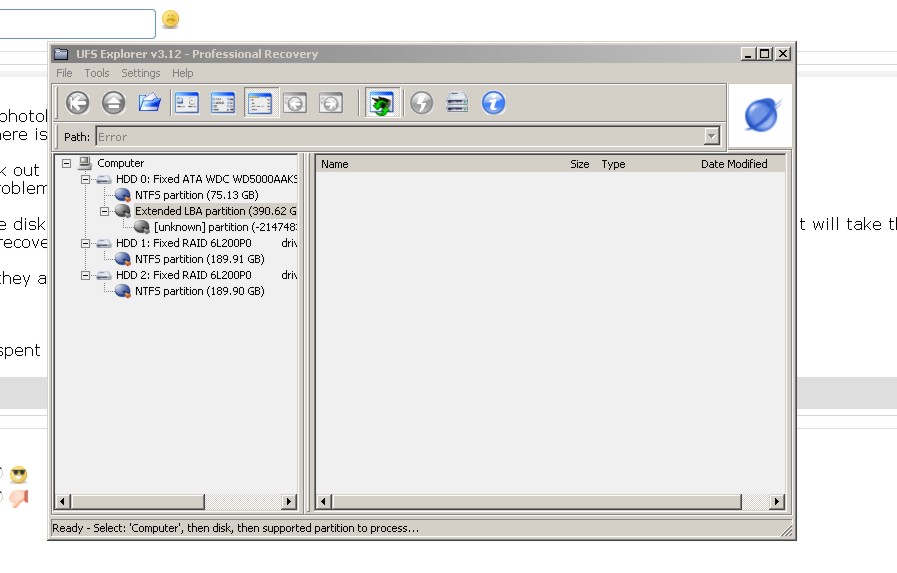Viewport: 897px width, 573px height.
Task: Click the stacked drives RAID icon
Action: click(457, 102)
